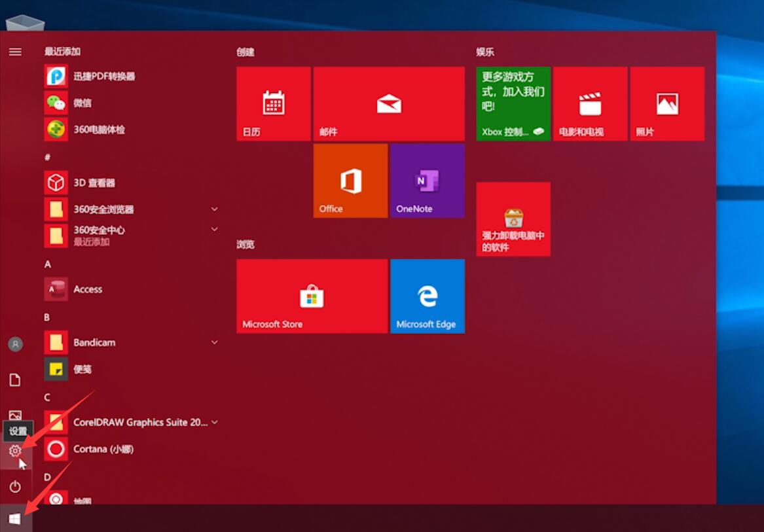Click the Windows Start button
Image resolution: width=764 pixels, height=532 pixels.
tap(15, 519)
